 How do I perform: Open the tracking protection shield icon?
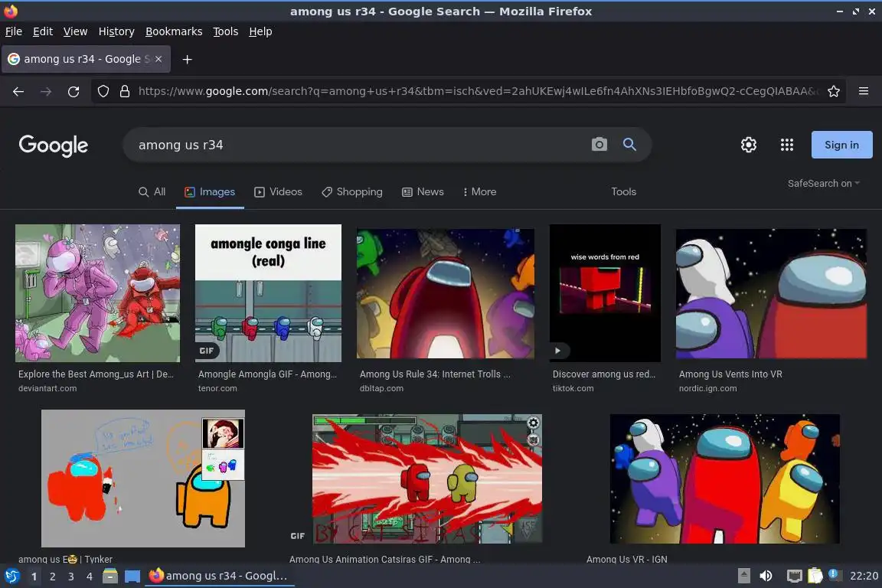(103, 92)
